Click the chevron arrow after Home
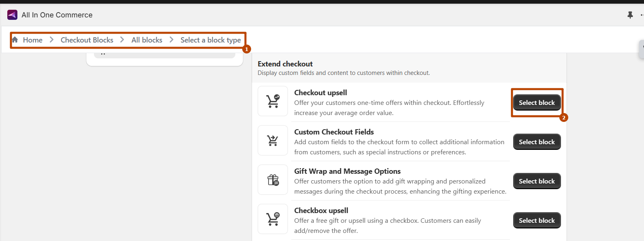The width and height of the screenshot is (644, 241). coord(51,40)
